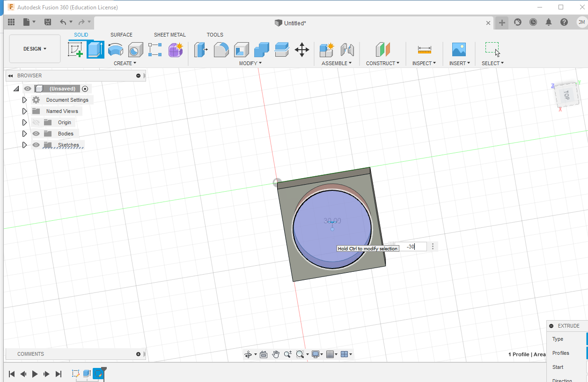Screen dimensions: 588x382
Task: Select the Pan hand tool
Action: coord(276,354)
